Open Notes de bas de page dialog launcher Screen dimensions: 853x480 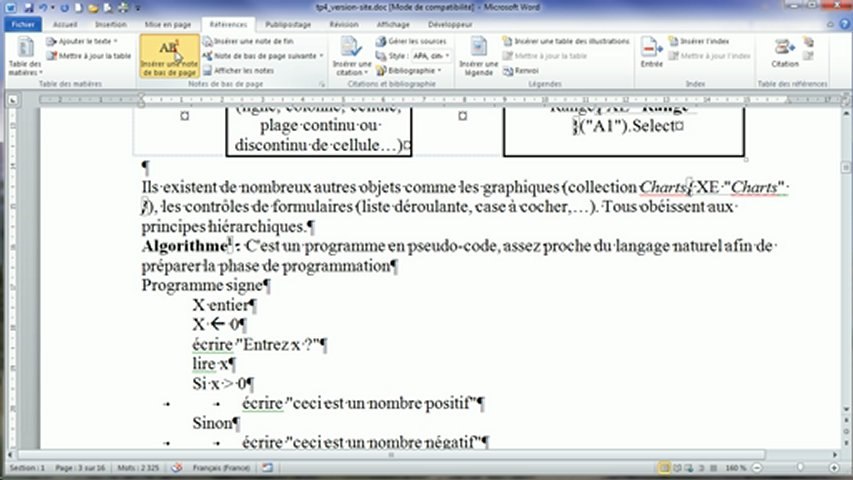tap(322, 84)
